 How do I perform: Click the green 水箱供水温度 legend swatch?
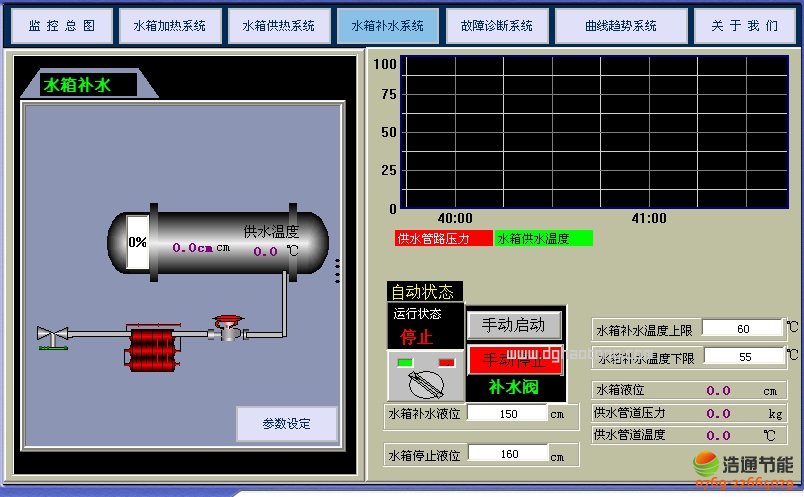(x=543, y=238)
